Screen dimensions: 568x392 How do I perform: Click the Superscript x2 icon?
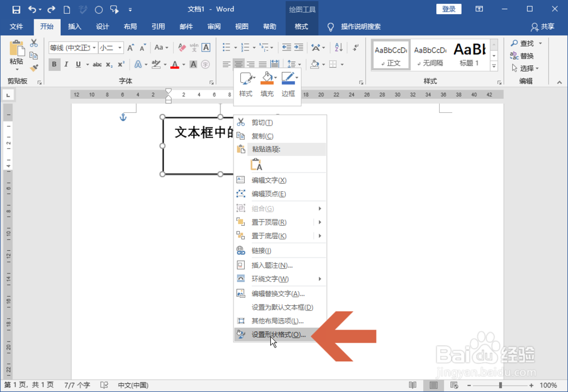point(122,65)
